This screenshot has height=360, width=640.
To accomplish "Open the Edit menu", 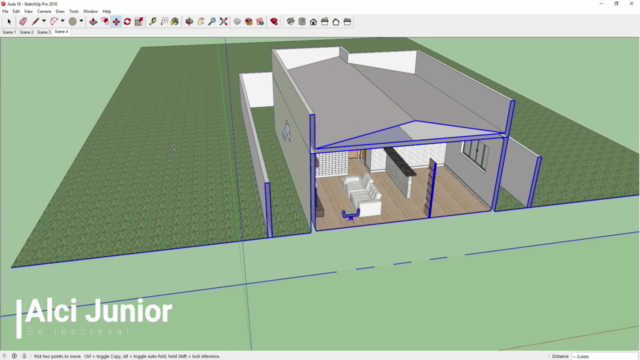I will pyautogui.click(x=16, y=11).
